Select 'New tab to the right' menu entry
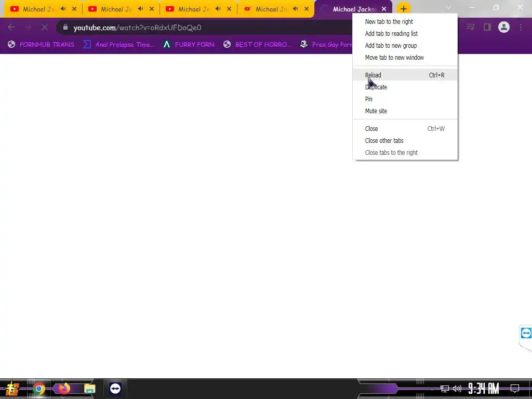This screenshot has height=399, width=532. tap(405, 22)
